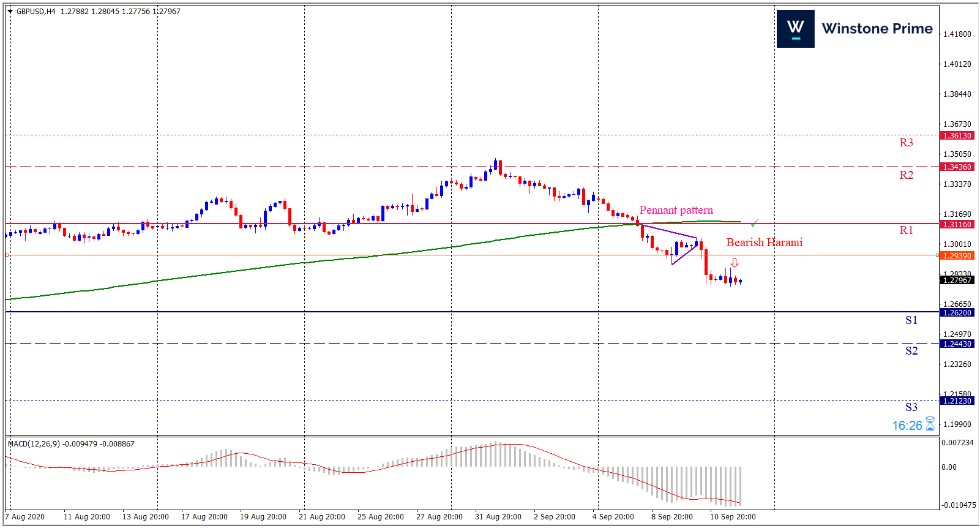The image size is (980, 531).
Task: Click the blue 1.26200 price level tag
Action: coord(957,312)
